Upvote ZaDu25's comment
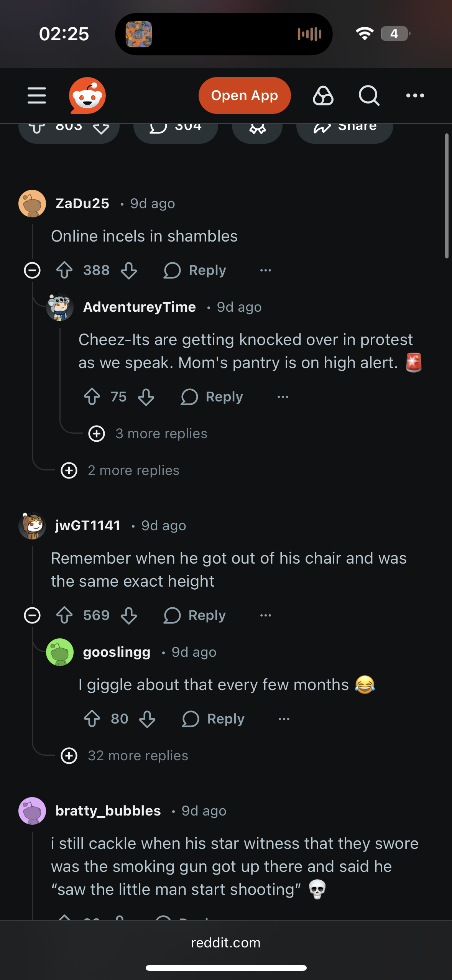 [64, 270]
